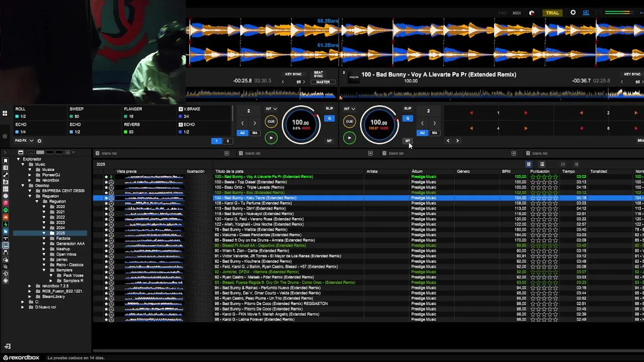This screenshot has height=362, width=644.
Task: Switch the track list to list view
Action: tap(528, 164)
